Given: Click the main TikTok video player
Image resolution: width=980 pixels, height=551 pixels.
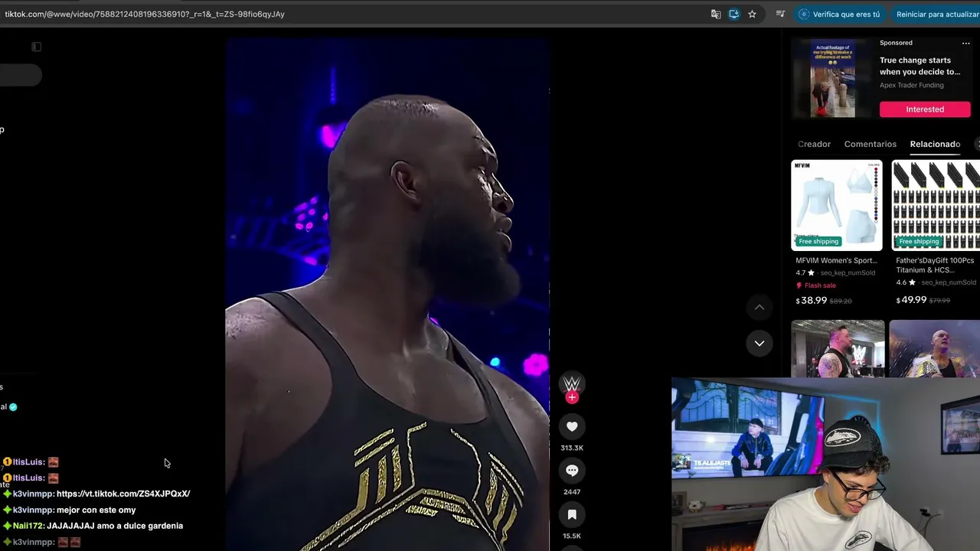Looking at the screenshot, I should pyautogui.click(x=387, y=295).
